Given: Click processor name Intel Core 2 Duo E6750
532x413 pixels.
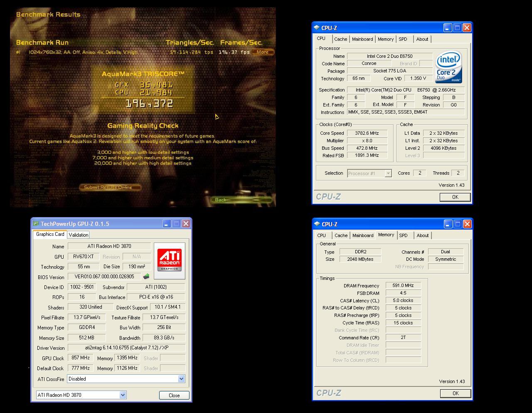Looking at the screenshot, I should tap(389, 56).
